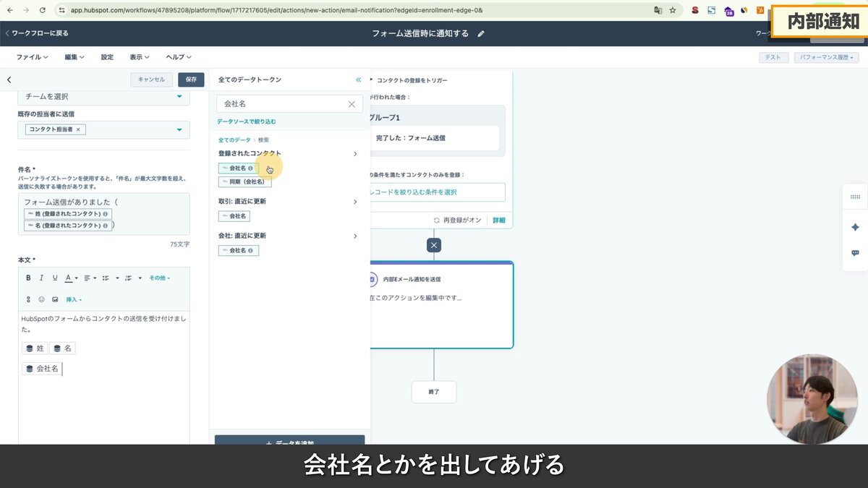This screenshot has width=868, height=488.
Task: Click the underline formatting icon
Action: (x=54, y=278)
